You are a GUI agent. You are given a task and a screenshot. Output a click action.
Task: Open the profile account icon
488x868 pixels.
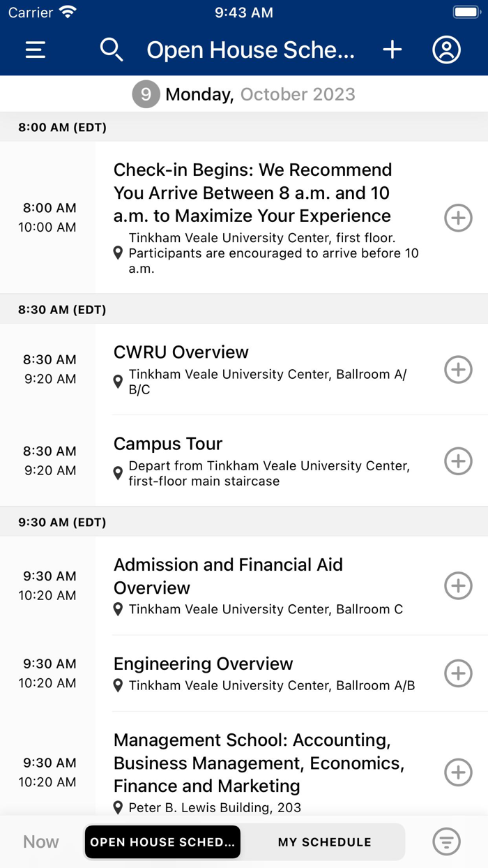[x=446, y=50]
